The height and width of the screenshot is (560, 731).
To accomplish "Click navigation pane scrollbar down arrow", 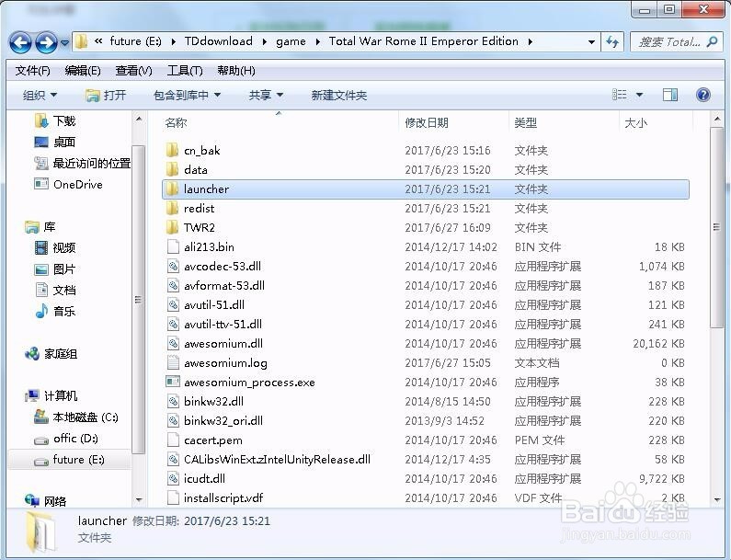I will (139, 499).
